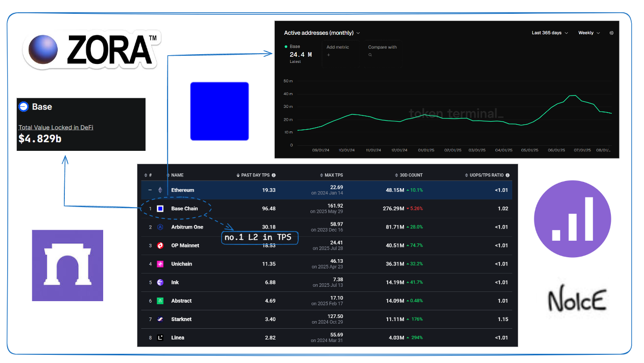
Task: Click the large blue Base square logo
Action: (x=220, y=111)
